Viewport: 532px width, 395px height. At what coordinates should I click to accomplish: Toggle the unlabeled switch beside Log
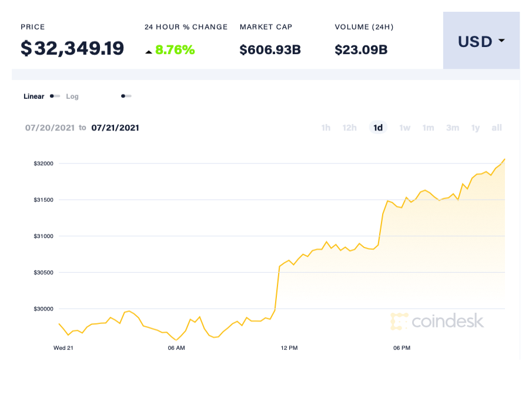point(126,96)
